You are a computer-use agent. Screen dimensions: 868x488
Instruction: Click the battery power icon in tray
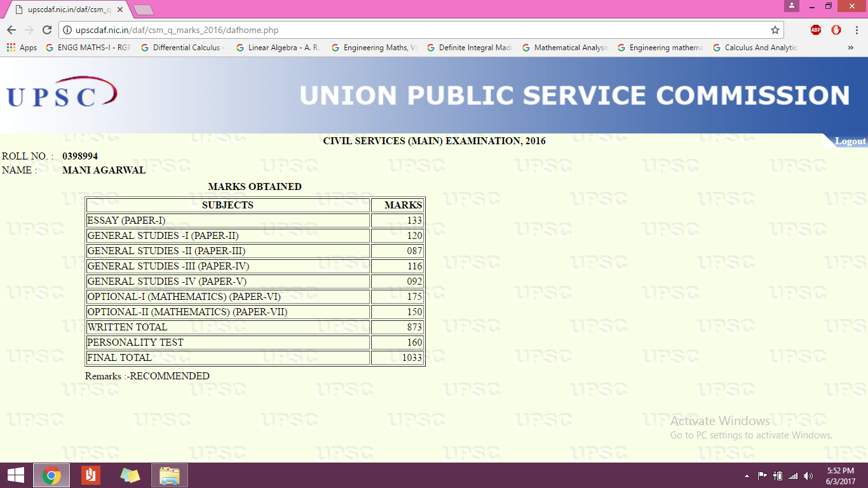777,475
